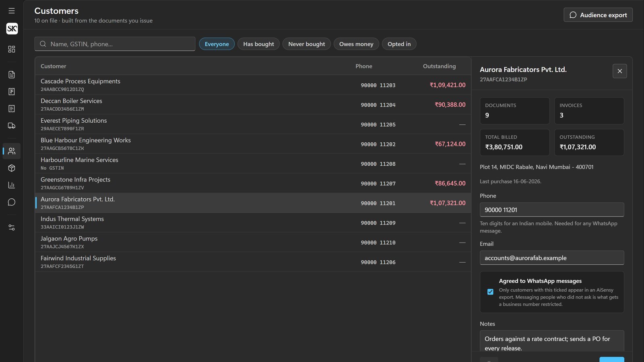Image resolution: width=644 pixels, height=362 pixels.
Task: Click the Phone column header in the table
Action: point(364,66)
